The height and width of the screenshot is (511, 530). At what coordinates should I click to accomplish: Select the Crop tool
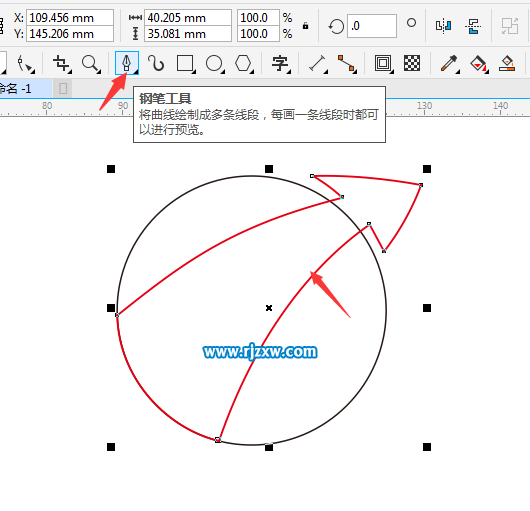pos(62,64)
